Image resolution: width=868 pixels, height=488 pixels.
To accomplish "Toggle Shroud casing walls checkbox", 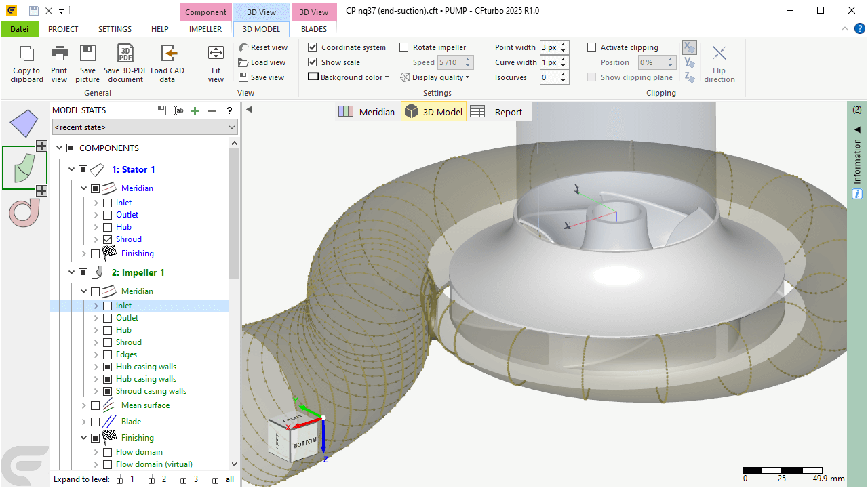I will pyautogui.click(x=107, y=391).
